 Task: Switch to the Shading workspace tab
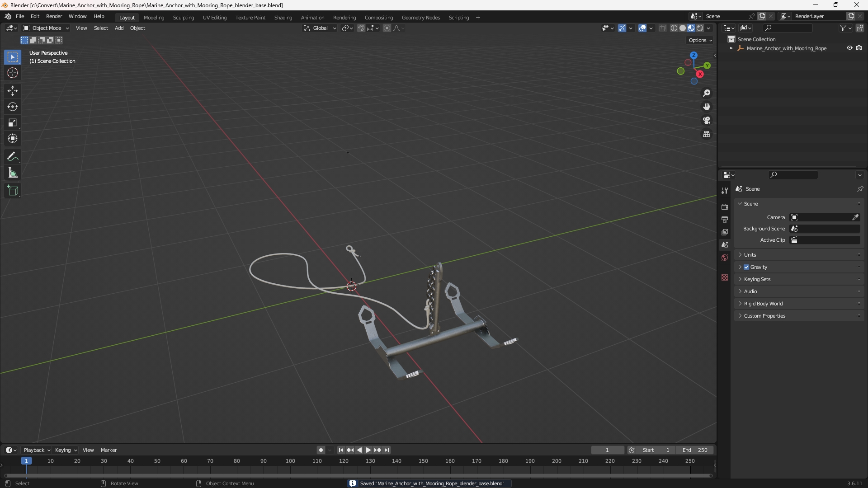click(x=283, y=18)
